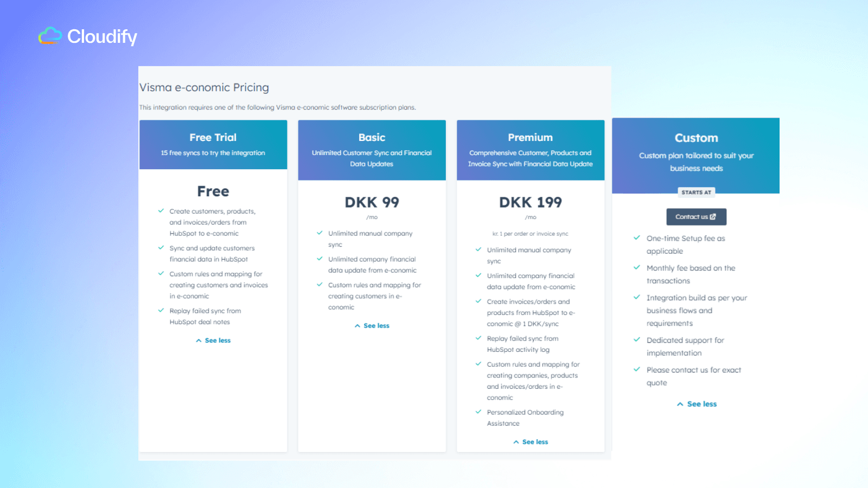868x488 pixels.
Task: Click 'Unlimited Customer Sync and Financial Data Updates' description
Action: (372, 158)
